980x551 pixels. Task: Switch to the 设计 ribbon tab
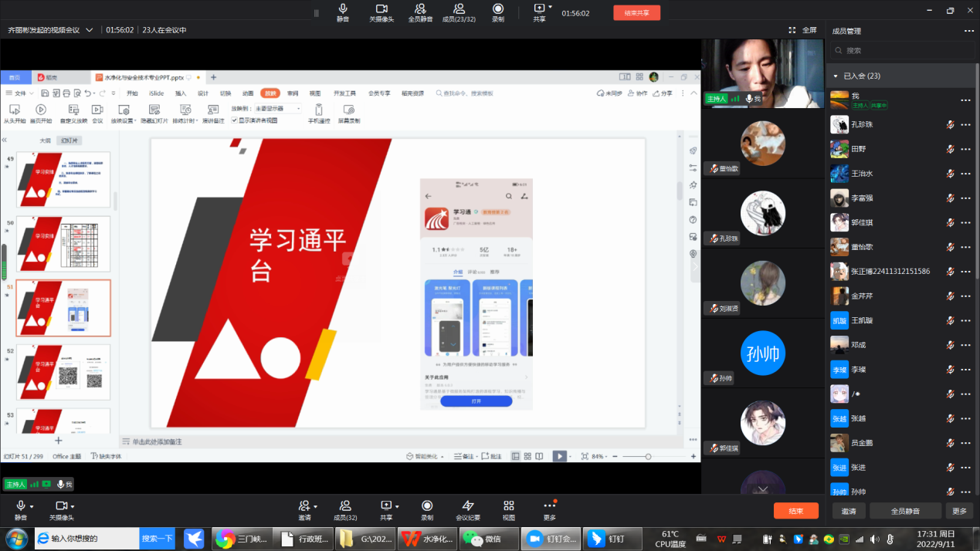(203, 93)
